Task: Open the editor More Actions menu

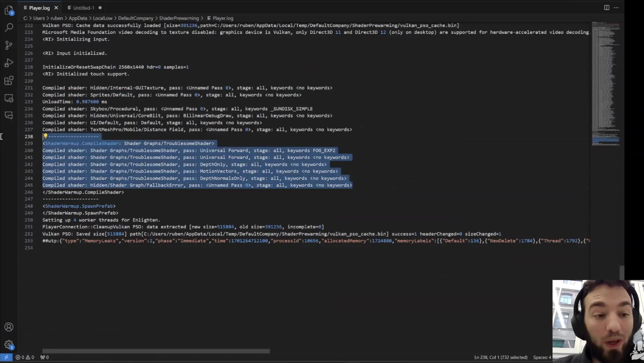Action: coord(616,7)
